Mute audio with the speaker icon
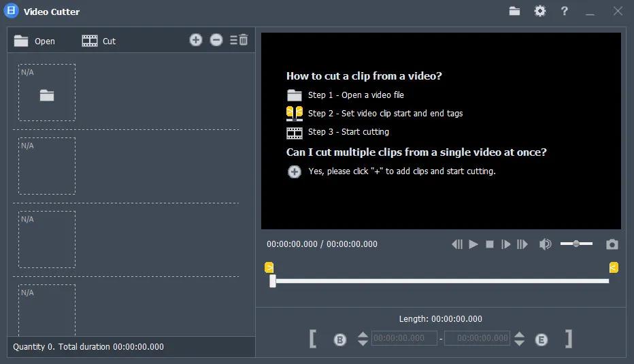Image resolution: width=634 pixels, height=364 pixels. coord(545,244)
